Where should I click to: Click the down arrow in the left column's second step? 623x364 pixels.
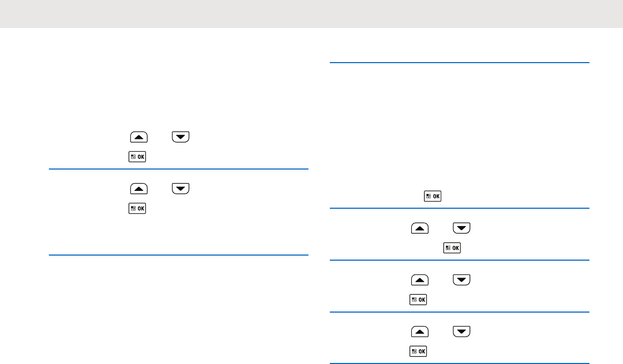(x=180, y=189)
